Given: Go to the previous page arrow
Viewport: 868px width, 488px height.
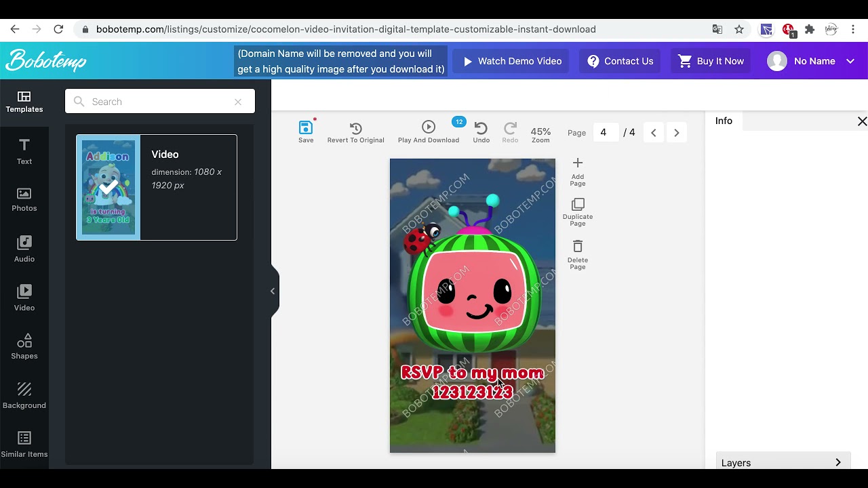Looking at the screenshot, I should click(654, 133).
